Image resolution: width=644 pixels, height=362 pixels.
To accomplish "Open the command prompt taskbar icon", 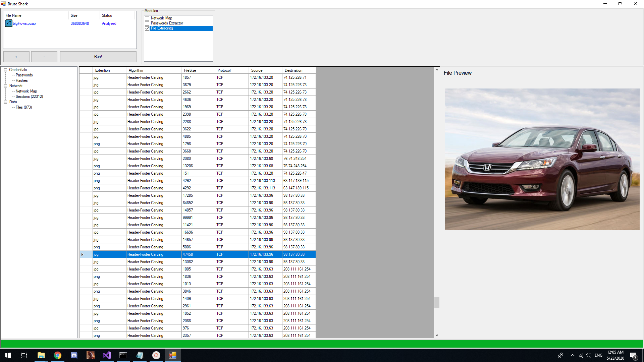I will pos(123,355).
